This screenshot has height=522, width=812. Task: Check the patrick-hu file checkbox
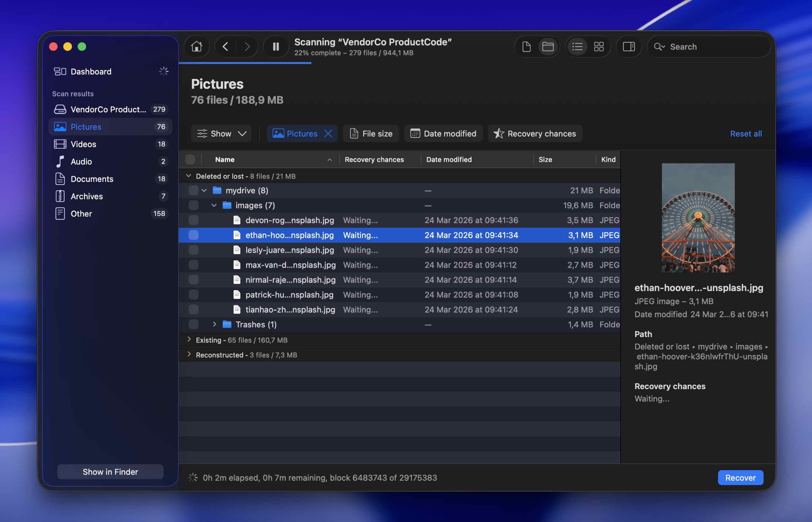click(x=193, y=295)
